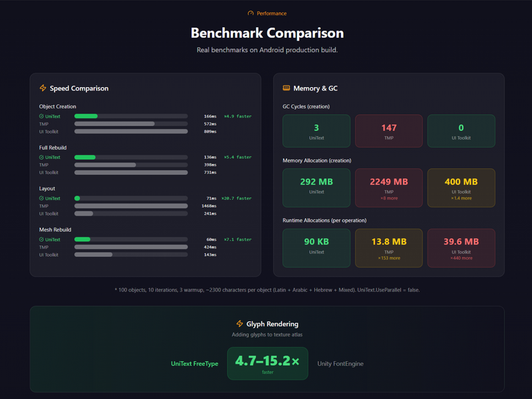Click the Memory & GC title
This screenshot has height=399, width=532.
(315, 88)
